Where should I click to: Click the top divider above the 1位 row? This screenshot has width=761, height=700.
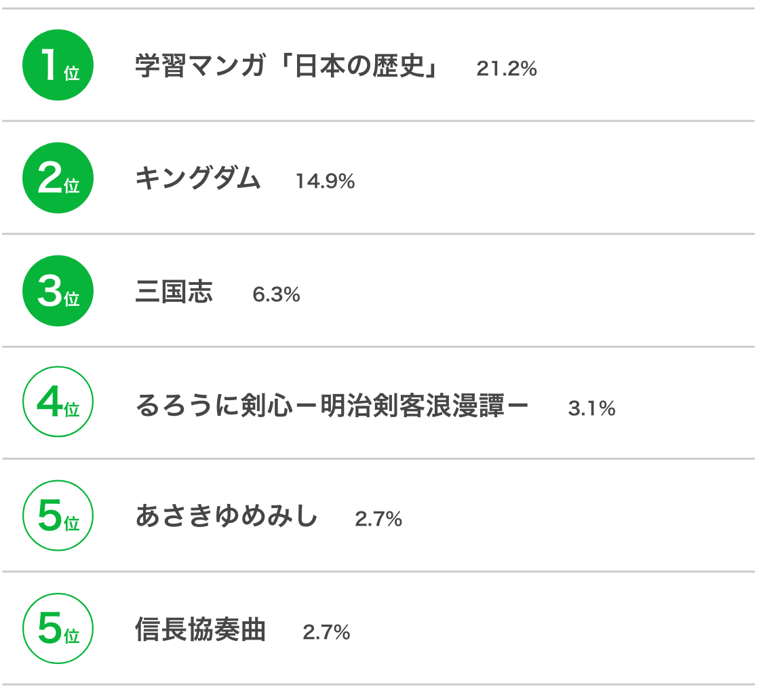(x=378, y=8)
